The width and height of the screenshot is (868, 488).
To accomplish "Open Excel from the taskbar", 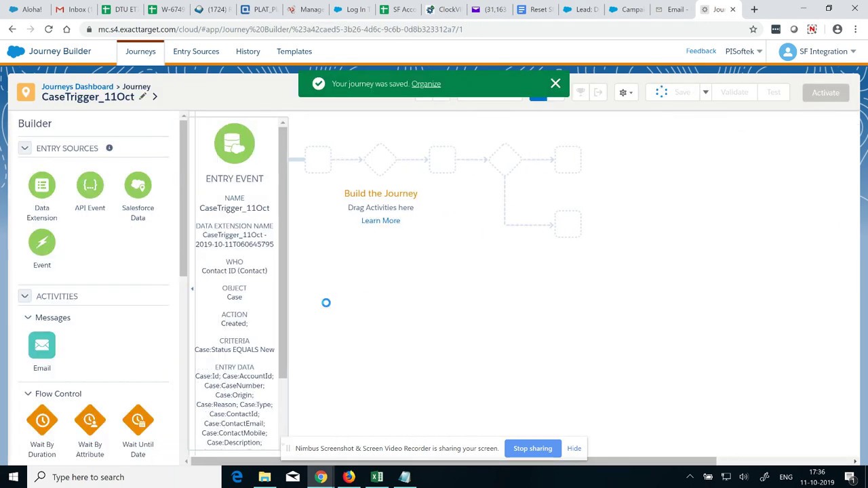I will click(376, 477).
